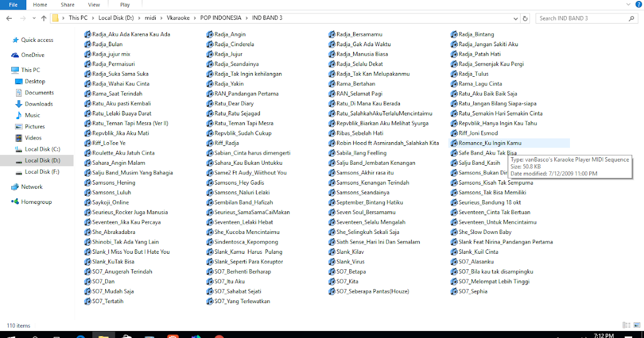Select the Sindentosca_Kepompong file icon
644x338 pixels.
coord(210,242)
